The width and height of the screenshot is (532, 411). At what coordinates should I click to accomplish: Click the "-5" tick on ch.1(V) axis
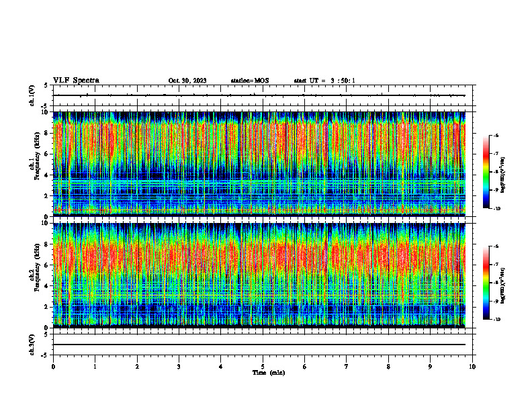pyautogui.click(x=45, y=106)
